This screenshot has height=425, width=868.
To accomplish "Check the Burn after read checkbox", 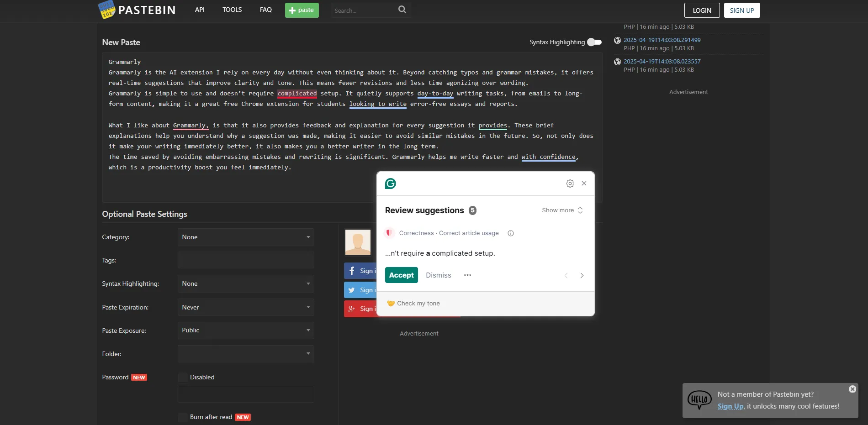I will tap(183, 417).
